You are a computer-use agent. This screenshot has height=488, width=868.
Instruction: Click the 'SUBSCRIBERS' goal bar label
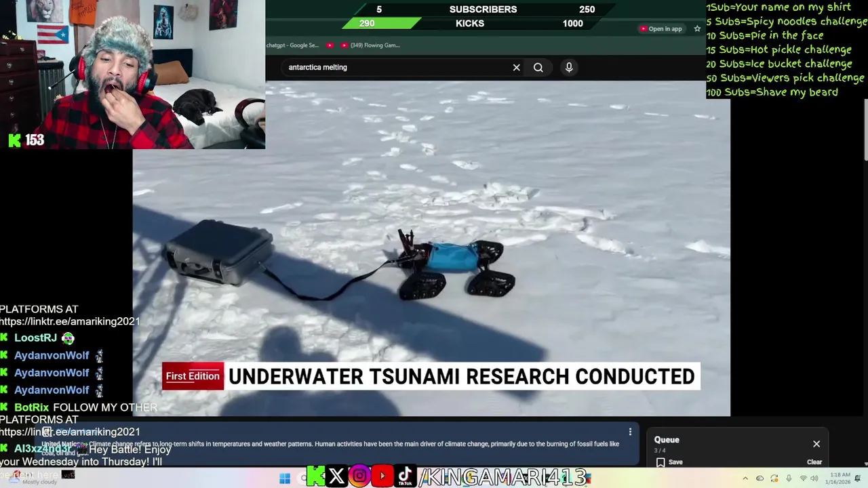click(483, 9)
